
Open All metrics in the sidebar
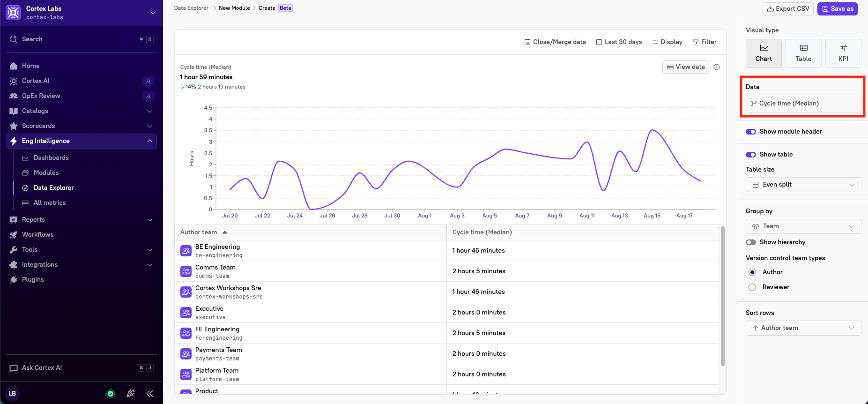(49, 203)
